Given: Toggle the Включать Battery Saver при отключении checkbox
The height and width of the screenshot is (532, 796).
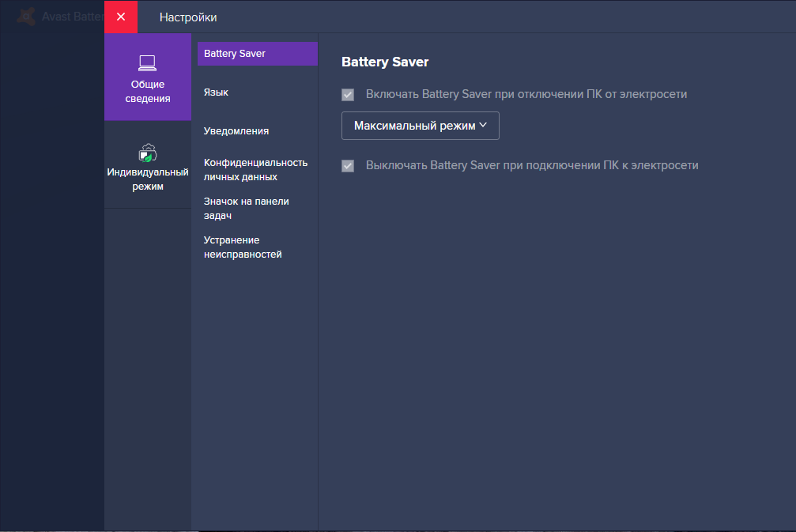Looking at the screenshot, I should click(348, 94).
